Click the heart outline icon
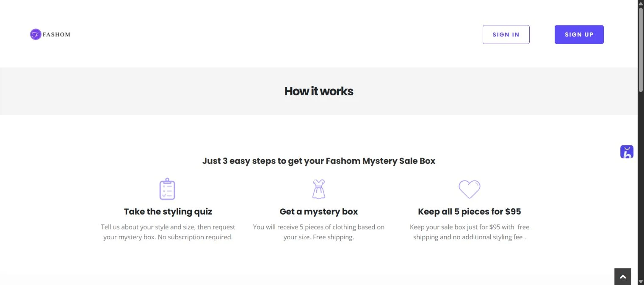Screen dimensions: 644x285 [x=470, y=189]
